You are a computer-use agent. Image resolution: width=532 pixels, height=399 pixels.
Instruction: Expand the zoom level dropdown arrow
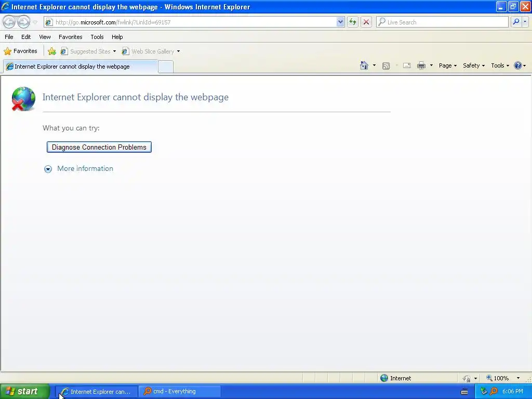tap(518, 378)
